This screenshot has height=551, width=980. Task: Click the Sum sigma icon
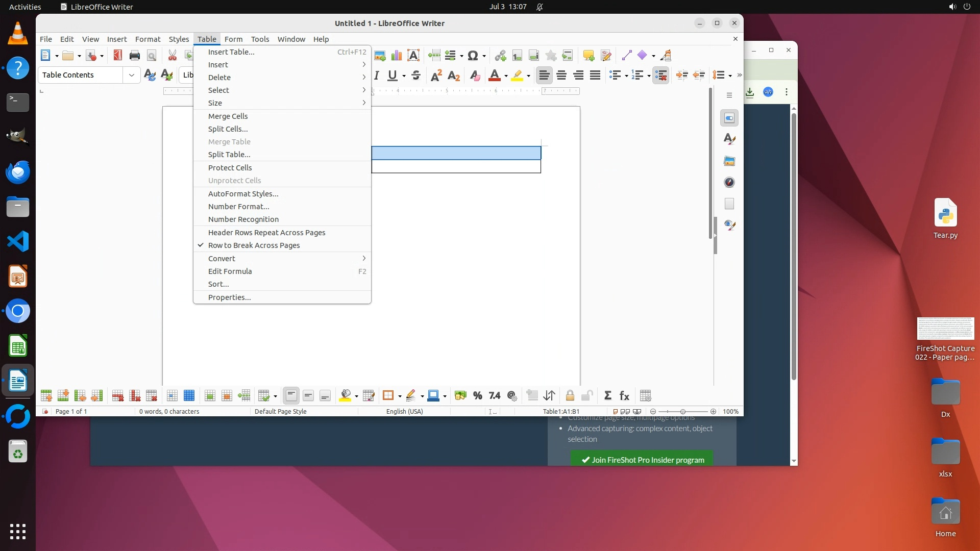pos(607,396)
